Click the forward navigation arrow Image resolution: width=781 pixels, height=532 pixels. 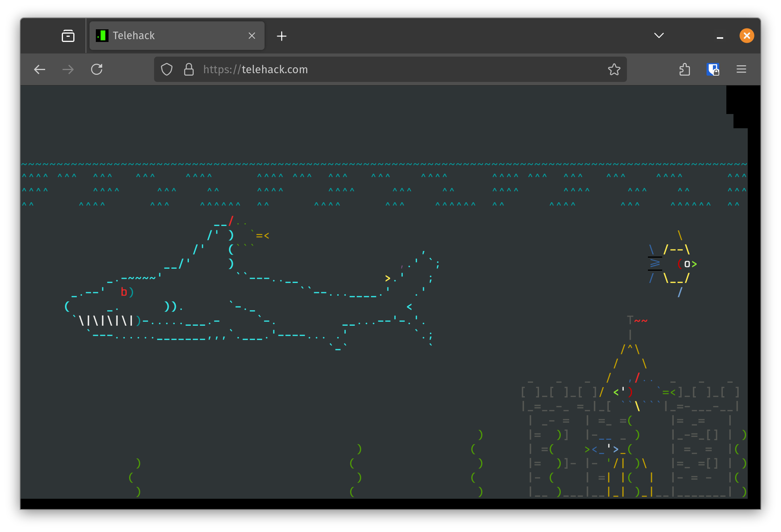click(x=68, y=70)
